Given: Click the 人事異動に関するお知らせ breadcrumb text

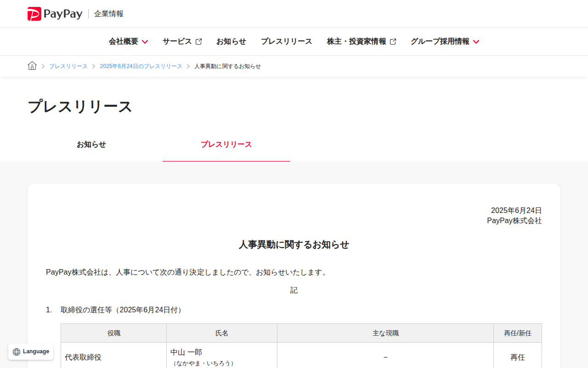Looking at the screenshot, I should coord(227,66).
